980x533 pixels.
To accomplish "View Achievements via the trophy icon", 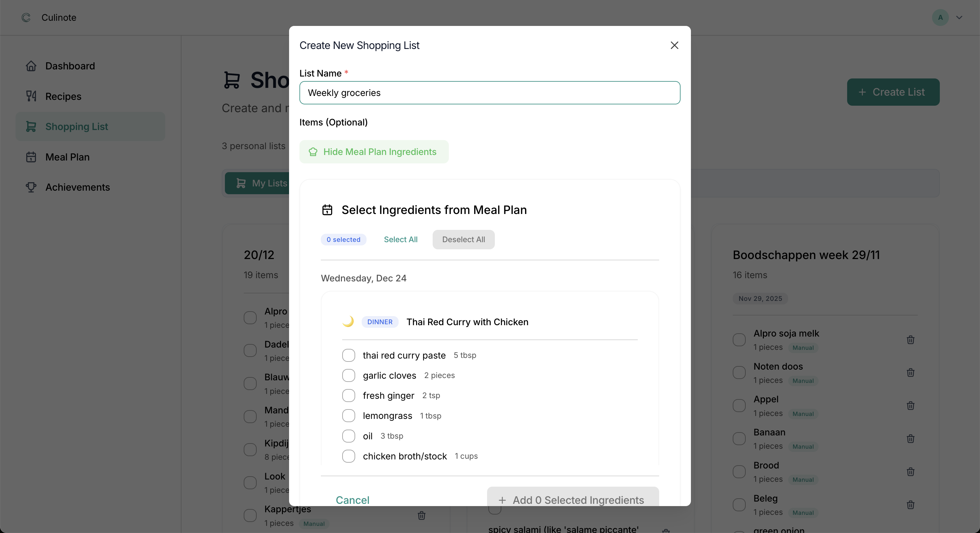I will pyautogui.click(x=31, y=187).
